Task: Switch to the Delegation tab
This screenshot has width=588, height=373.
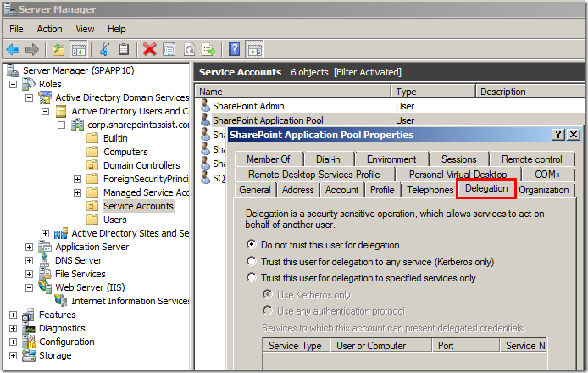Action: [486, 189]
